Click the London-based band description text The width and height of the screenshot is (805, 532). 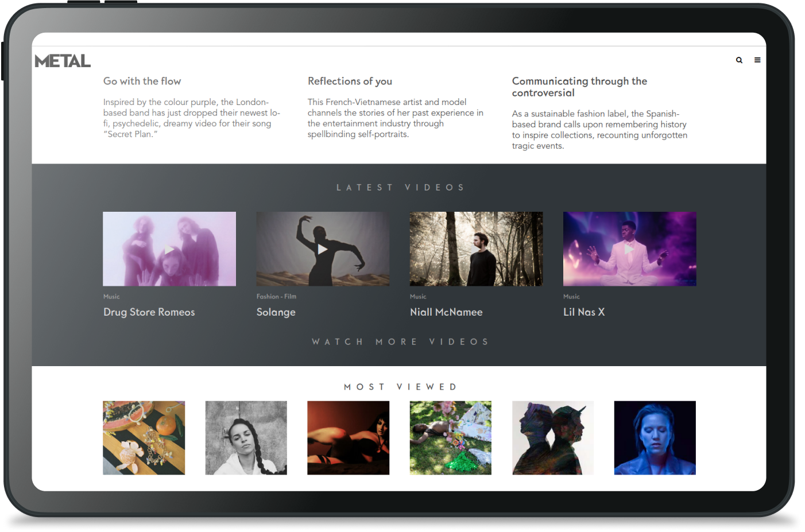pyautogui.click(x=192, y=118)
